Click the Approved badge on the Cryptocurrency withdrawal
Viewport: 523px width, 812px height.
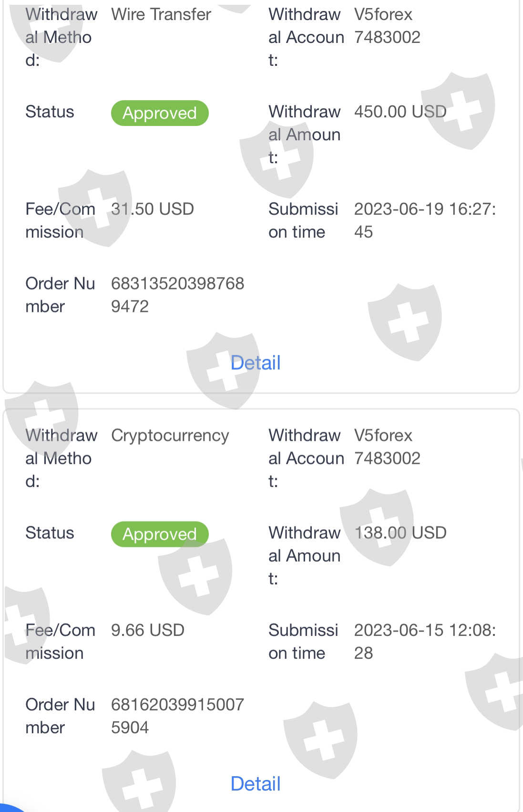pos(160,534)
